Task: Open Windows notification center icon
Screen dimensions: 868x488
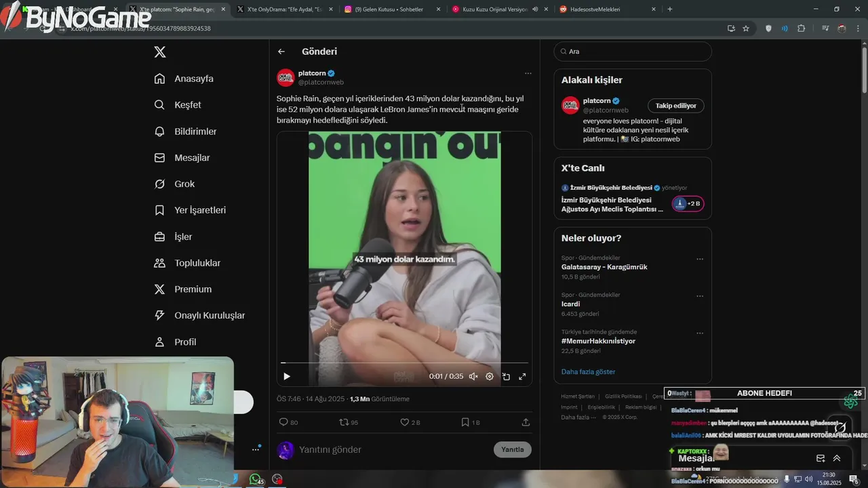Action: click(854, 479)
